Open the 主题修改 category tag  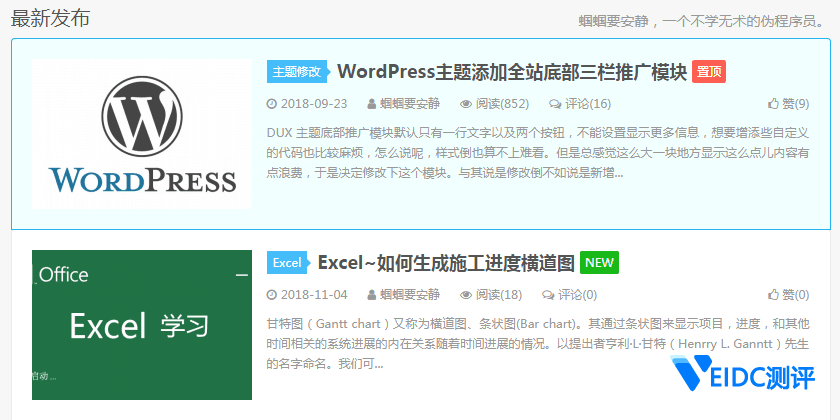point(298,71)
